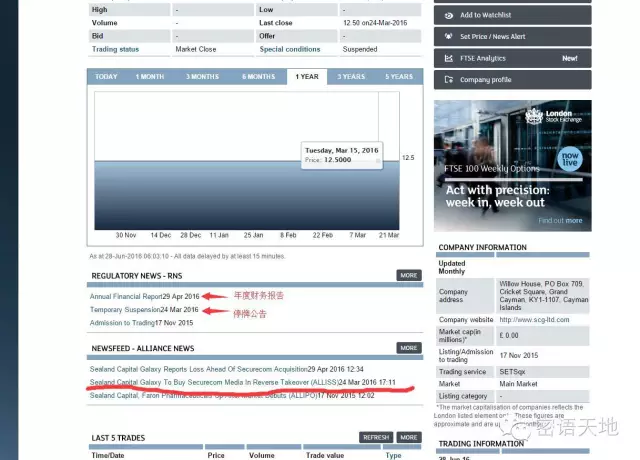Click MORE button in Newsfeed Alliance News section

click(409, 348)
